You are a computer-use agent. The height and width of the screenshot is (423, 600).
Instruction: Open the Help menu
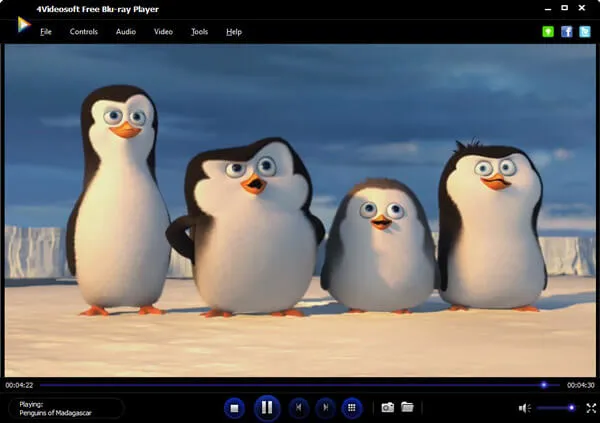point(233,32)
